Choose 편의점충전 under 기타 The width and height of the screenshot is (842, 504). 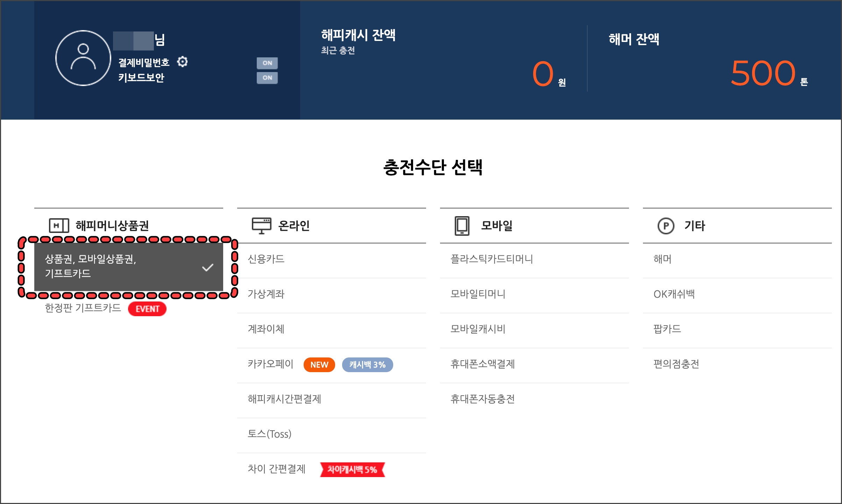coord(676,364)
